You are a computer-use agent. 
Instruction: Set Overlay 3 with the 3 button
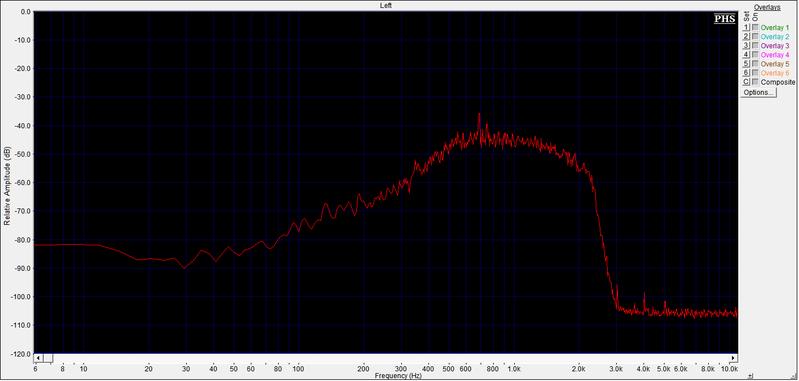(747, 46)
